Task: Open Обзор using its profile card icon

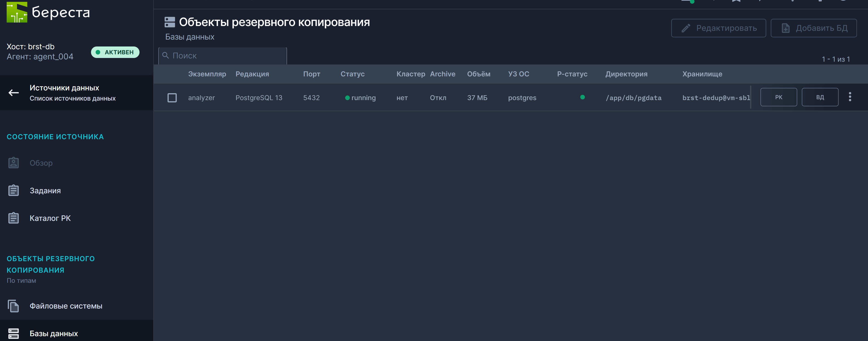Action: click(14, 163)
